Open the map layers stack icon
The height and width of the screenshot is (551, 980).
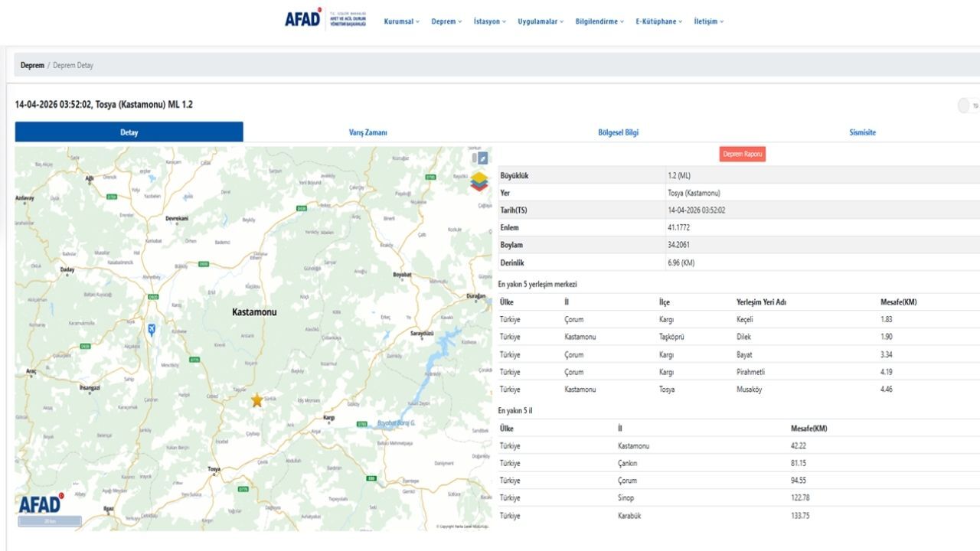point(479,182)
